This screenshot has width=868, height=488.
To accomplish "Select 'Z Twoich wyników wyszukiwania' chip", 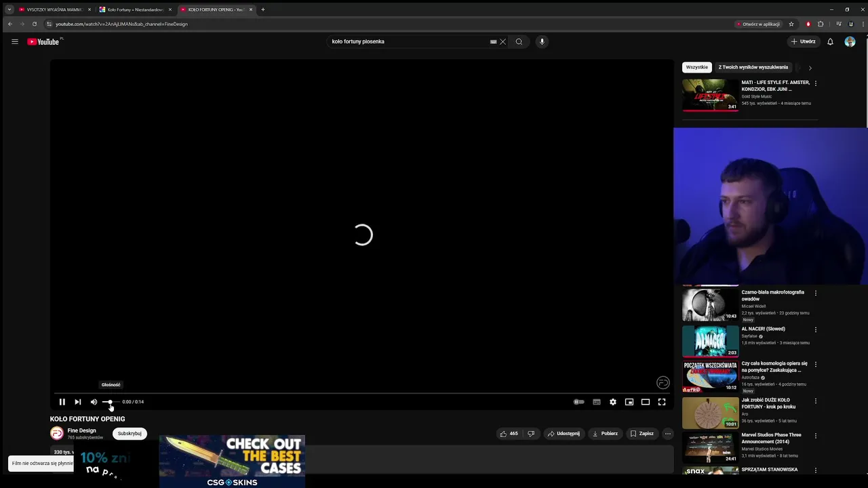I will [753, 67].
